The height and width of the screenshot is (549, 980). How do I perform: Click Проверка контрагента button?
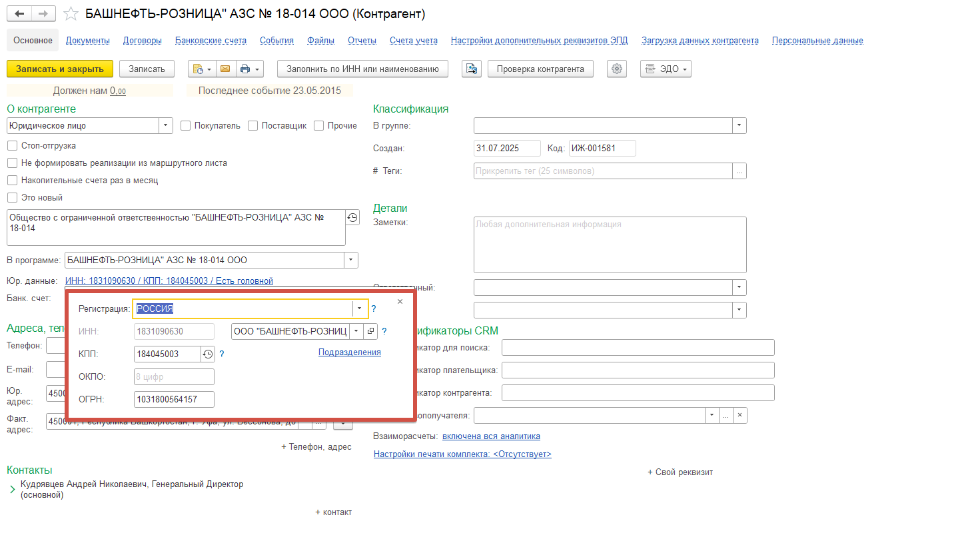[540, 69]
